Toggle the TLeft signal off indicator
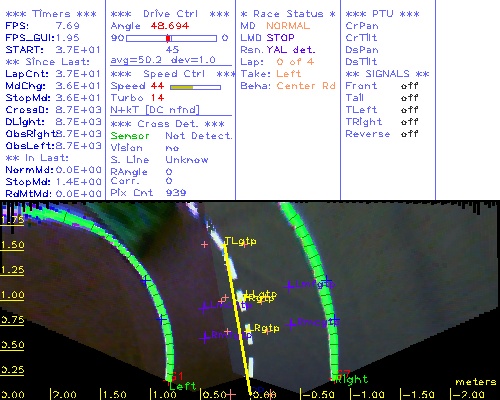Viewport: 500px width, 400px height. [x=409, y=110]
